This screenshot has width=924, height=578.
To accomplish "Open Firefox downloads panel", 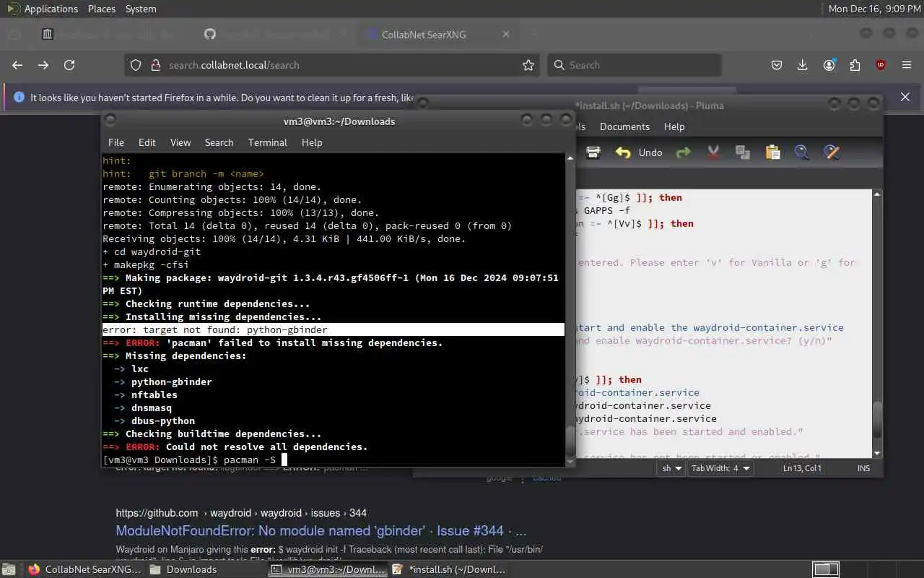I will 802,65.
